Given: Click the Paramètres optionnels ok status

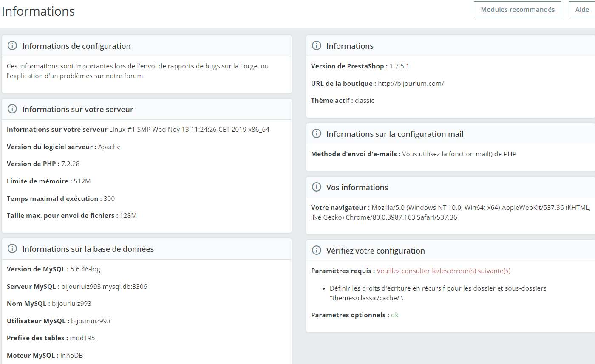Looking at the screenshot, I should coord(395,315).
